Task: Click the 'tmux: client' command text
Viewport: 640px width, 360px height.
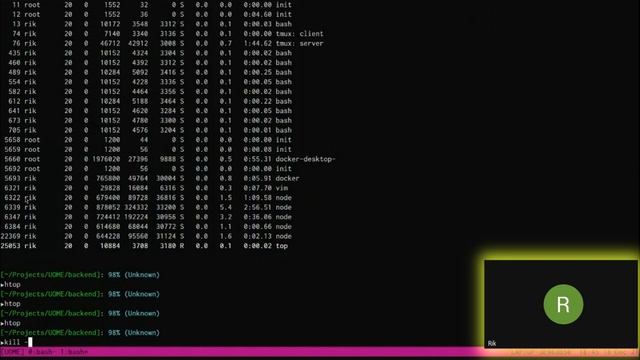Action: coord(299,34)
